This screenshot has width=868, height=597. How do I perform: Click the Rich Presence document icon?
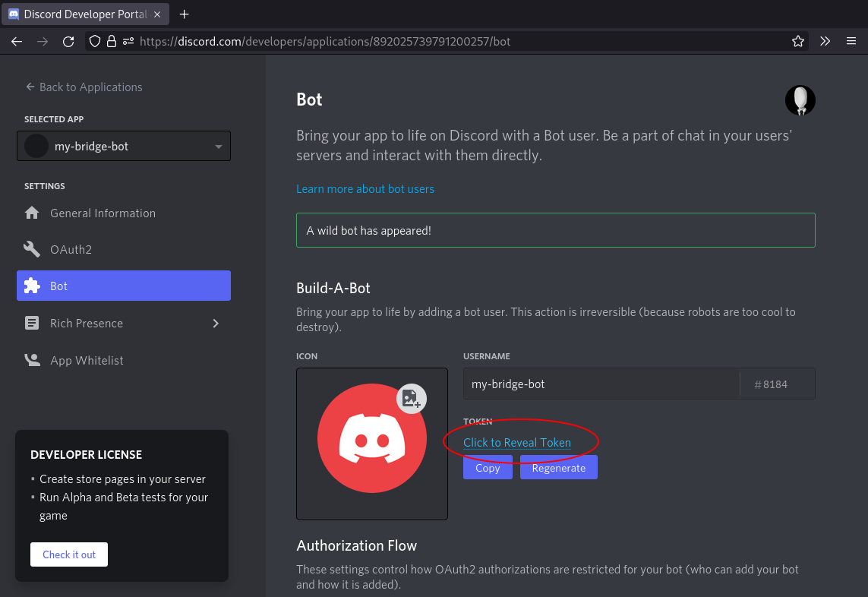(x=32, y=324)
